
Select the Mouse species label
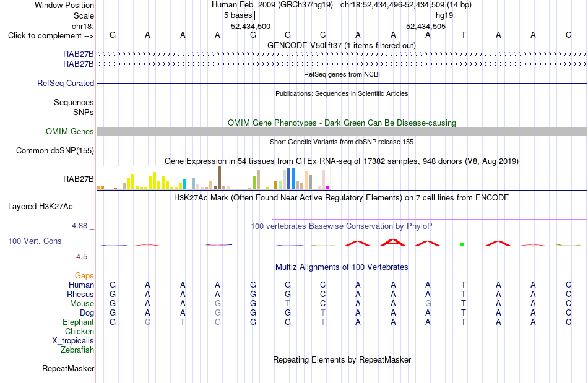tap(82, 304)
